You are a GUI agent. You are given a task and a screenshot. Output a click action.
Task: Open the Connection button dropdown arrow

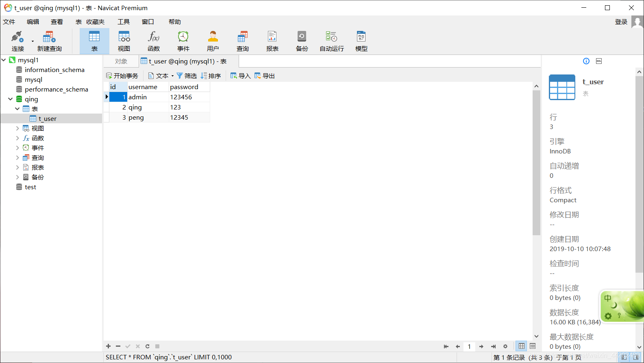point(33,41)
